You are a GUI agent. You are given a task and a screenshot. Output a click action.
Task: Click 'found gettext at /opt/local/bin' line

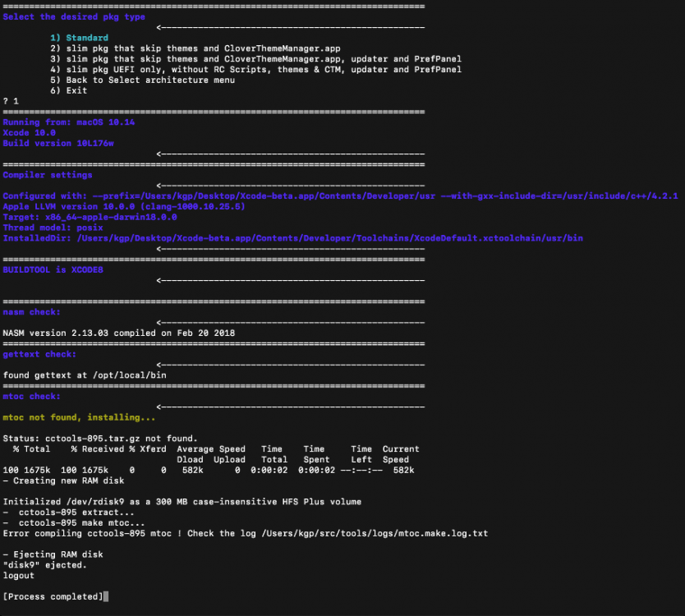[85, 375]
